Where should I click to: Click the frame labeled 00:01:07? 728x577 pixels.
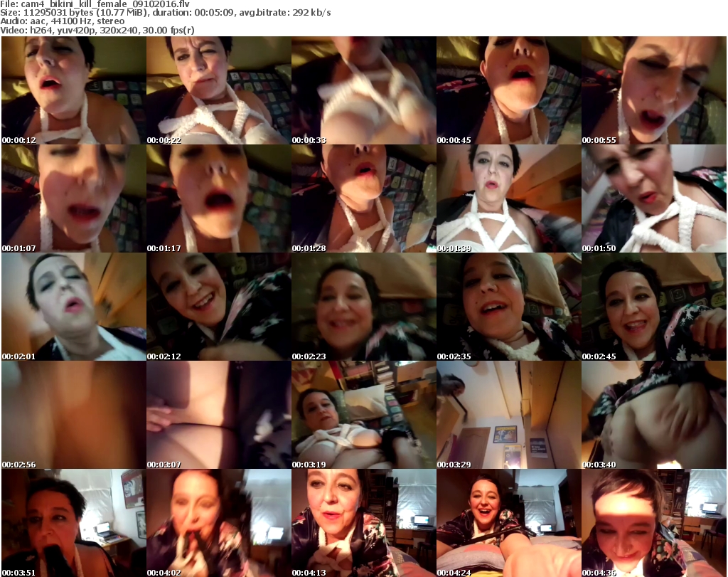click(73, 199)
